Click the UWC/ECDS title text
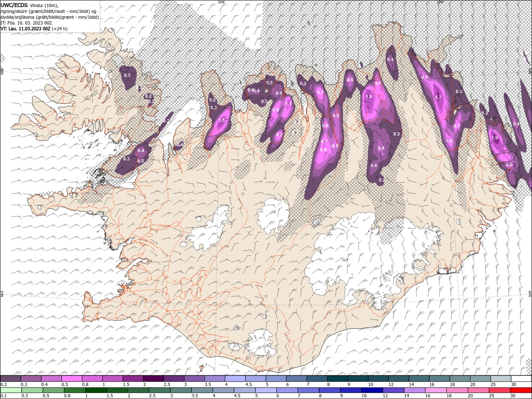Screen dimensions: 532x399 tap(15, 5)
